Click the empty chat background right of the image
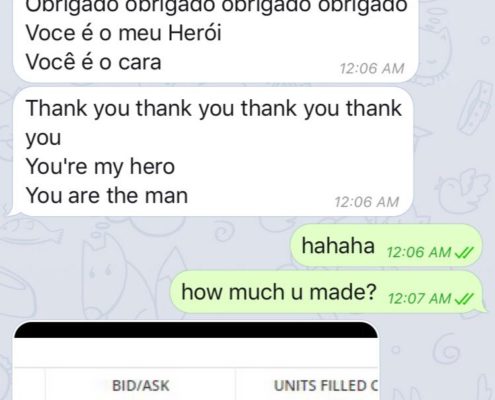 pyautogui.click(x=437, y=360)
